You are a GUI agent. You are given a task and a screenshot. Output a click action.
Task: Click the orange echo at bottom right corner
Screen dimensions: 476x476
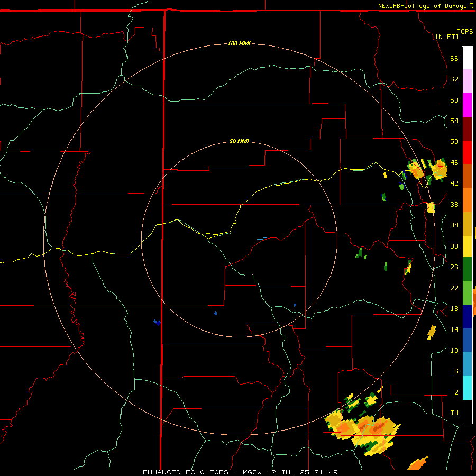[x=418, y=463]
